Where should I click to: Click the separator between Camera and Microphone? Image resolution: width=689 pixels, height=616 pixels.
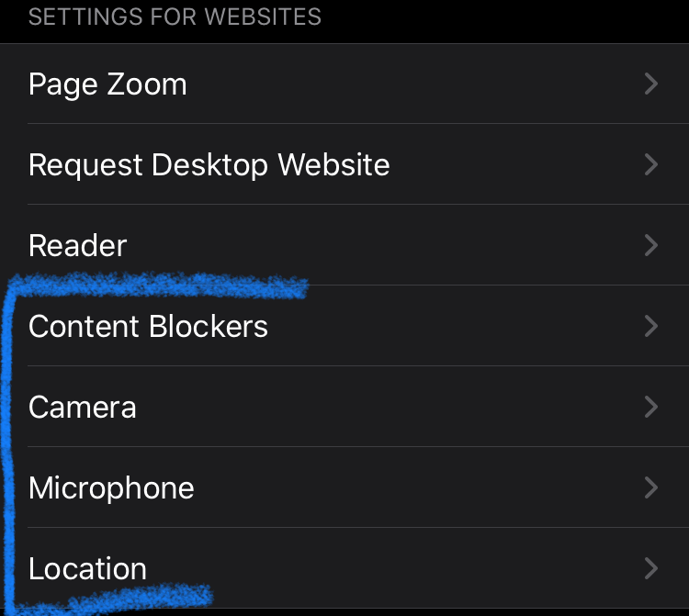tap(358, 447)
